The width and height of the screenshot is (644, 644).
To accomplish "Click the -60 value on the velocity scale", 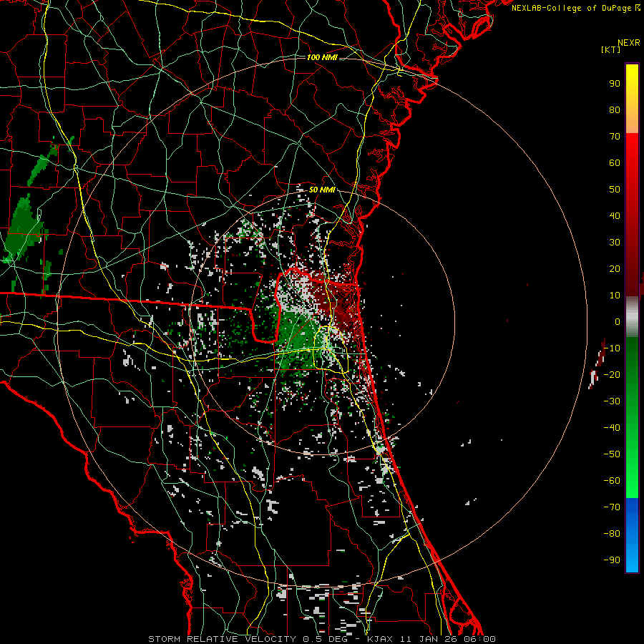I will (612, 481).
